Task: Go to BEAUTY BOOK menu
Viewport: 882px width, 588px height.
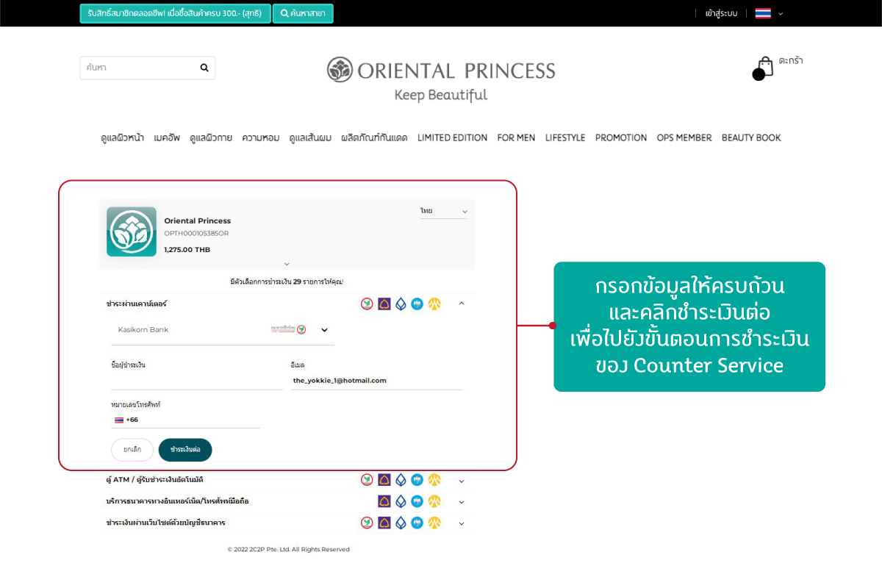Action: click(x=751, y=137)
